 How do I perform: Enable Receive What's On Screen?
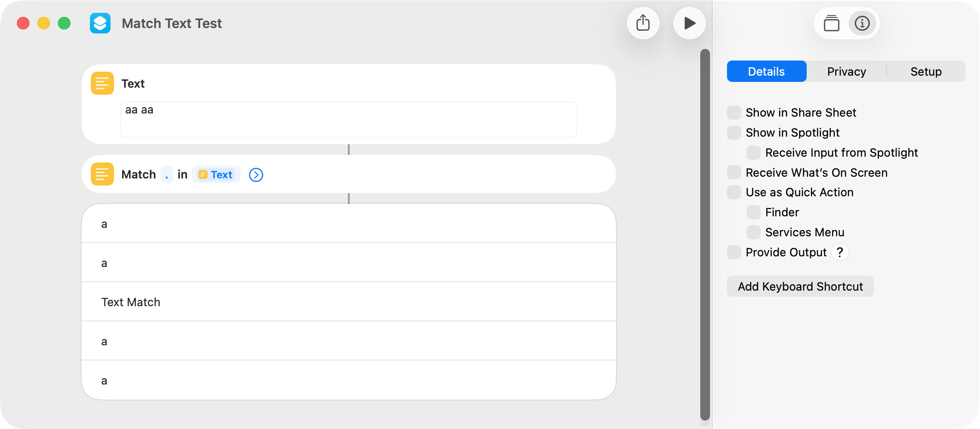click(x=734, y=172)
